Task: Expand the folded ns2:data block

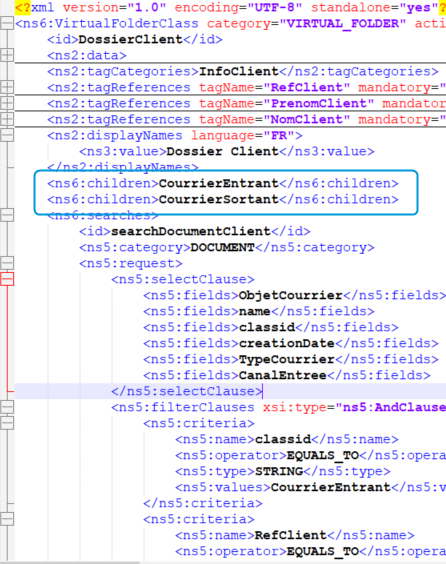Action: click(x=7, y=55)
